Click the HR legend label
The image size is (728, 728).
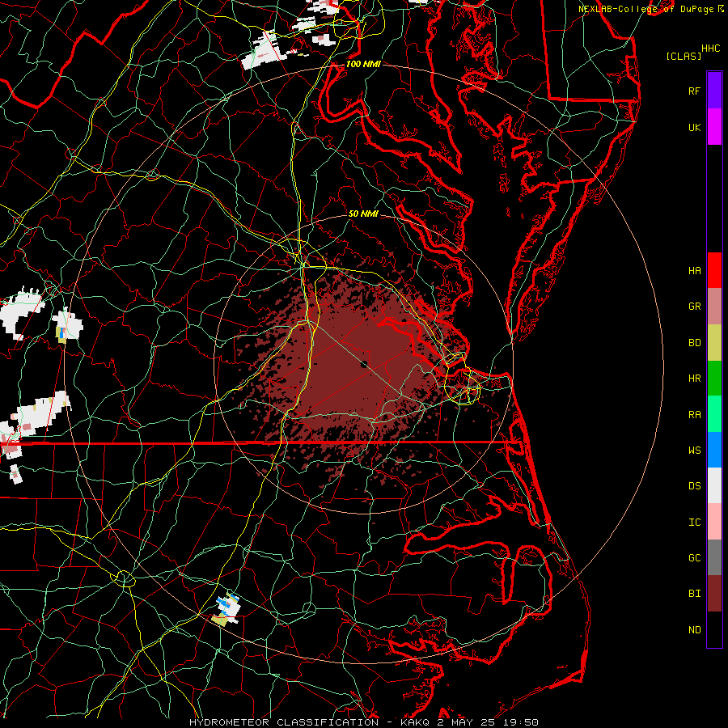point(694,379)
